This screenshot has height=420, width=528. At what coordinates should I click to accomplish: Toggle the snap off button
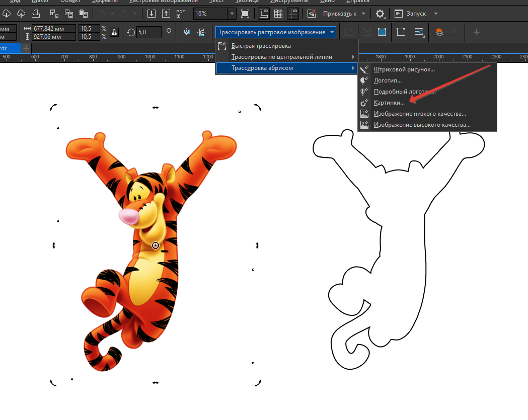click(x=312, y=14)
